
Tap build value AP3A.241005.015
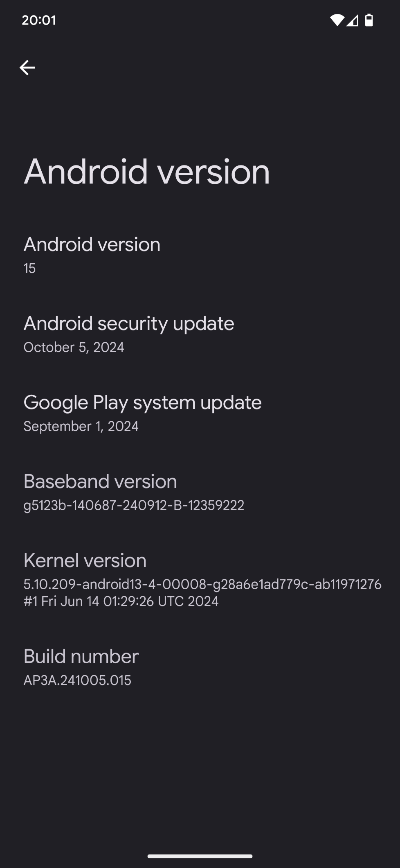click(x=77, y=680)
